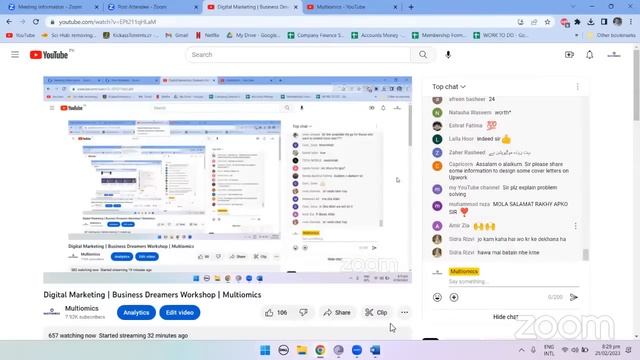Expand the Top chat dropdown
This screenshot has height=360, width=640.
point(449,87)
